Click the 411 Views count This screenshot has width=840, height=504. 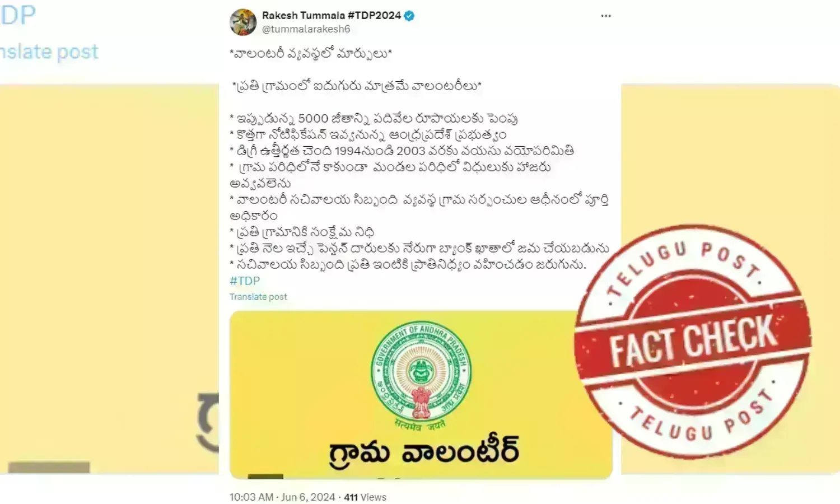click(x=365, y=497)
